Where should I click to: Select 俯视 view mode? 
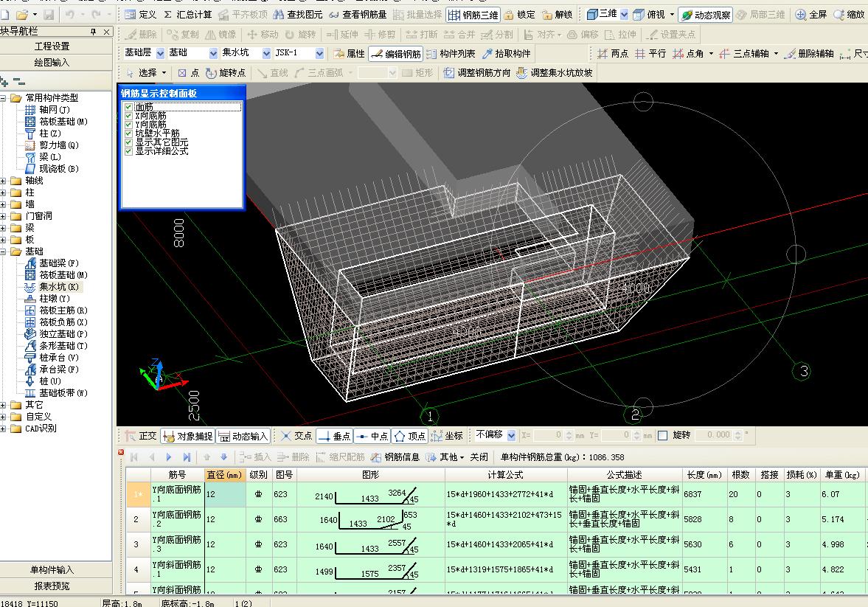pyautogui.click(x=649, y=15)
